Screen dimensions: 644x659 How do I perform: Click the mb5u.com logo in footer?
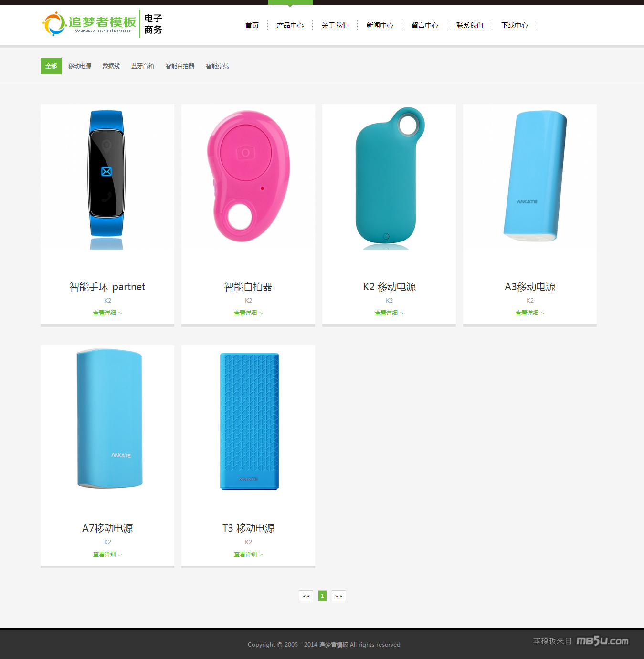pyautogui.click(x=602, y=641)
